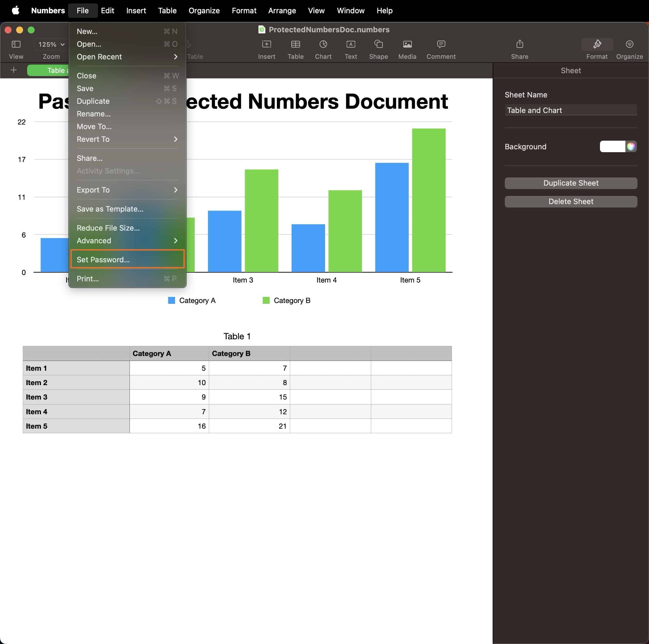The width and height of the screenshot is (649, 644).
Task: Open the Format menu in menu bar
Action: pyautogui.click(x=244, y=10)
